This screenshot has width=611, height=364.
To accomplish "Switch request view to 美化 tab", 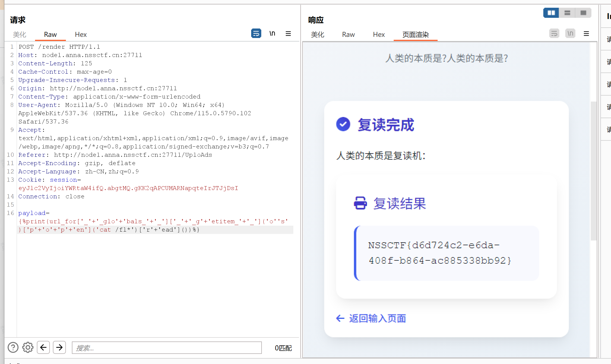I will 20,34.
